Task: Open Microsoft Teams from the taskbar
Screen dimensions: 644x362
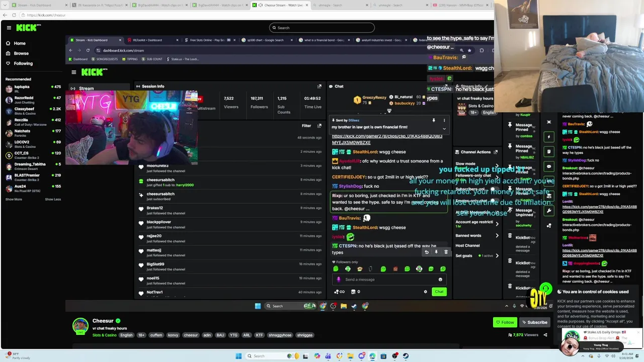Action: [328, 356]
